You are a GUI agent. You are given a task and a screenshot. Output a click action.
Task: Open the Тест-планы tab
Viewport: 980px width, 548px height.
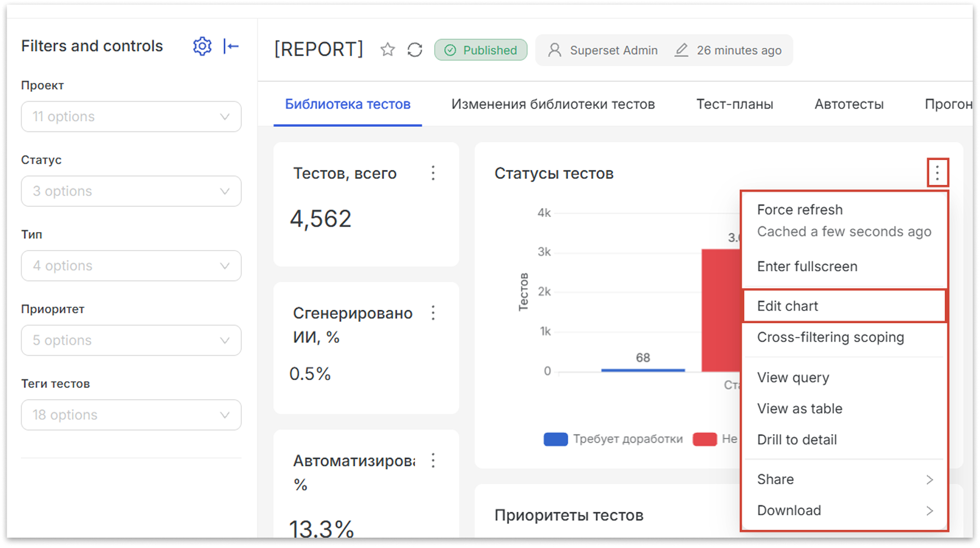pyautogui.click(x=734, y=104)
